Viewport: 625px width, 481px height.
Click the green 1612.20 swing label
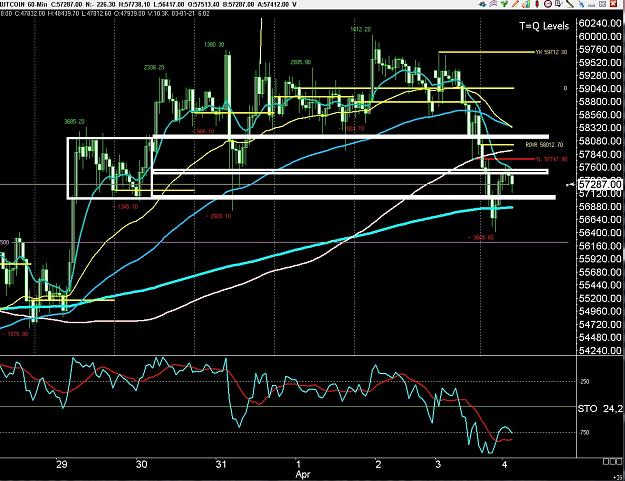(361, 29)
